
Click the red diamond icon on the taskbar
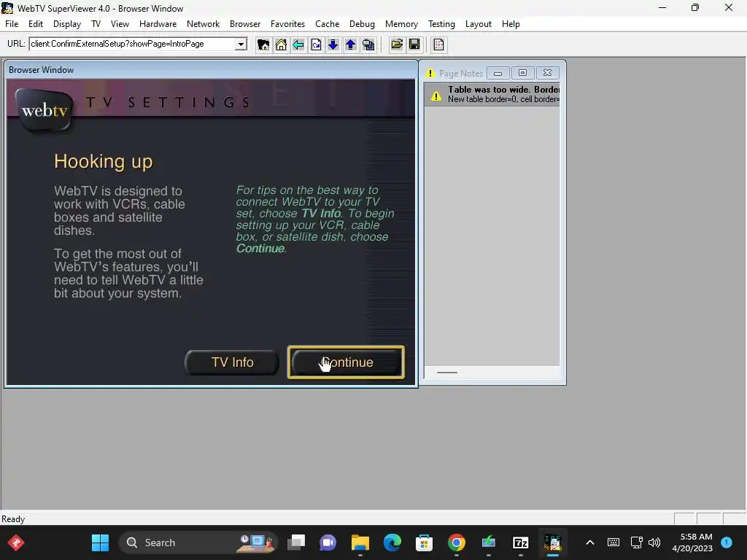pyautogui.click(x=16, y=542)
